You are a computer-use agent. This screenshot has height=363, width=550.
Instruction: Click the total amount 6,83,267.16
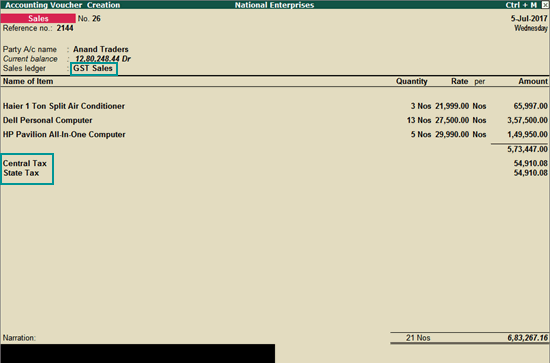pos(527,338)
